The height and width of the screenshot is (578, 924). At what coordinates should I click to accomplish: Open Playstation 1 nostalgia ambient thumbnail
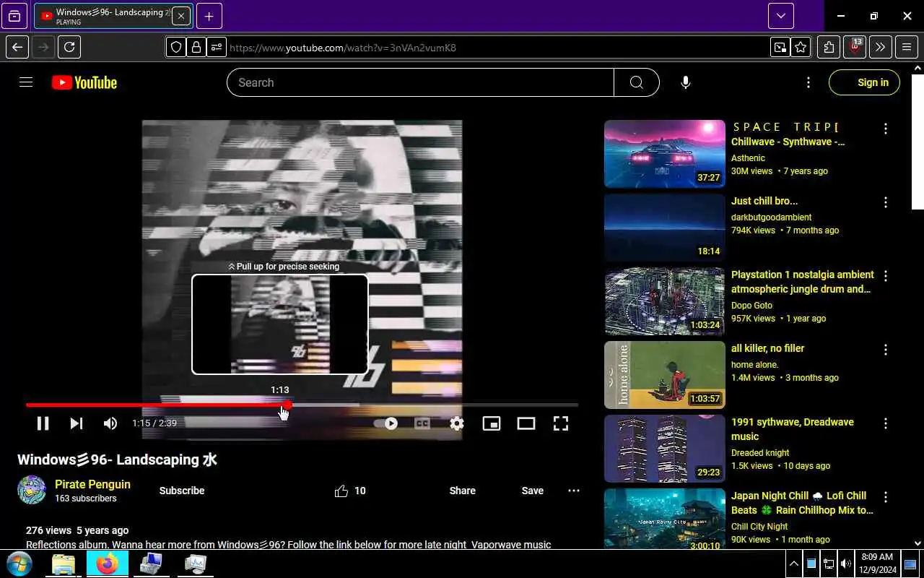[x=665, y=301]
